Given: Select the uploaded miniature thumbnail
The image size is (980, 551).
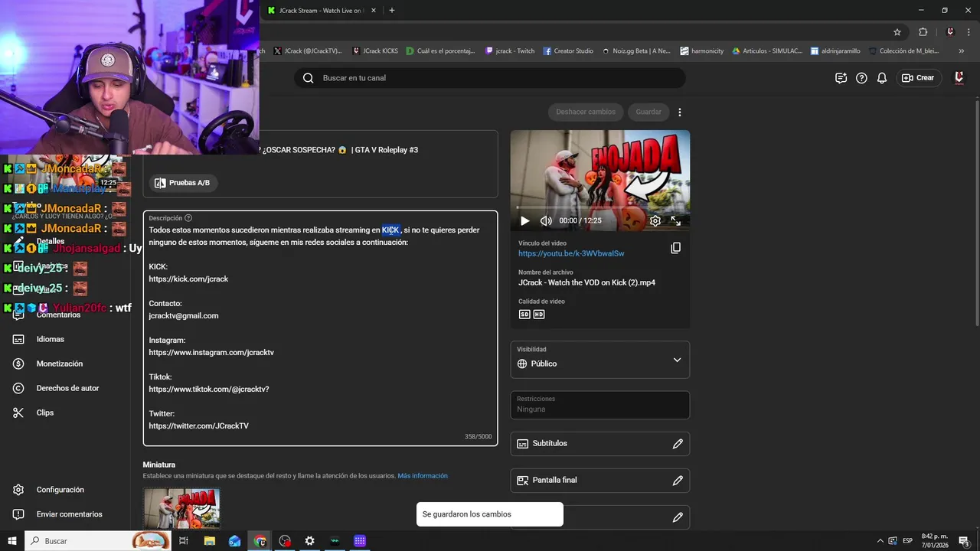Looking at the screenshot, I should (x=181, y=508).
